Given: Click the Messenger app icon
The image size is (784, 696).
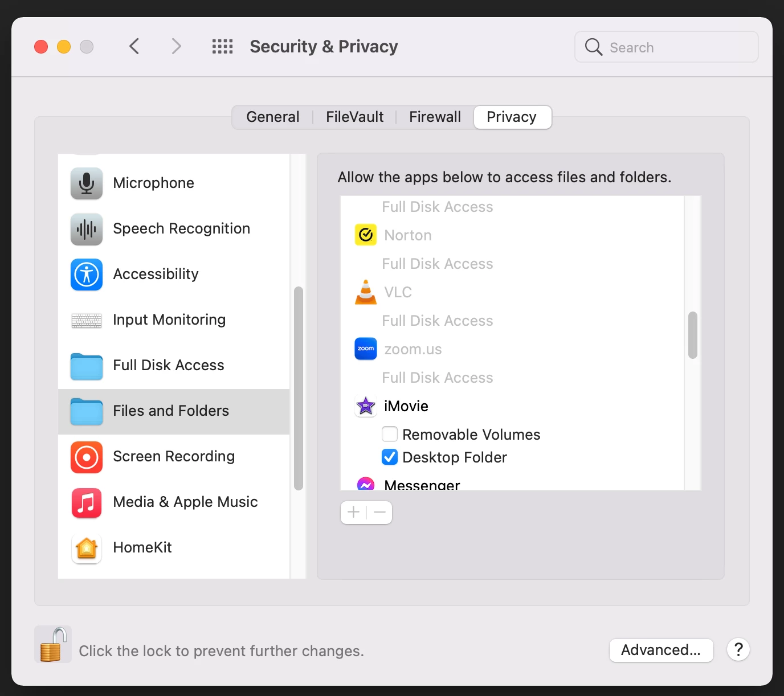Looking at the screenshot, I should tap(366, 484).
